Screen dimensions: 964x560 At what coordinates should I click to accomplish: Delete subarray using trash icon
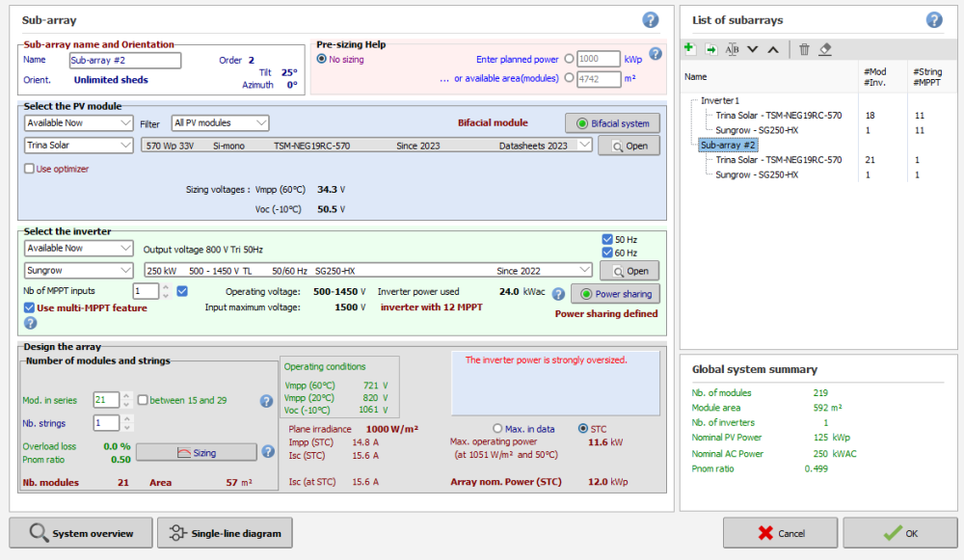(804, 49)
